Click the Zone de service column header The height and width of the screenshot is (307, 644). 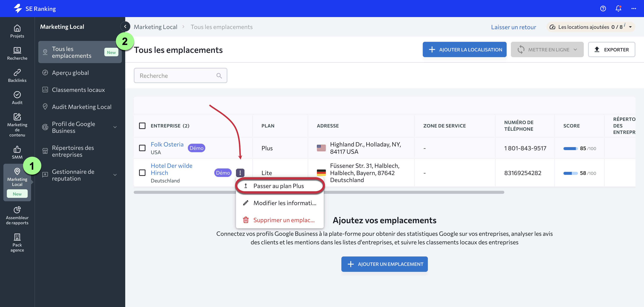[444, 126]
